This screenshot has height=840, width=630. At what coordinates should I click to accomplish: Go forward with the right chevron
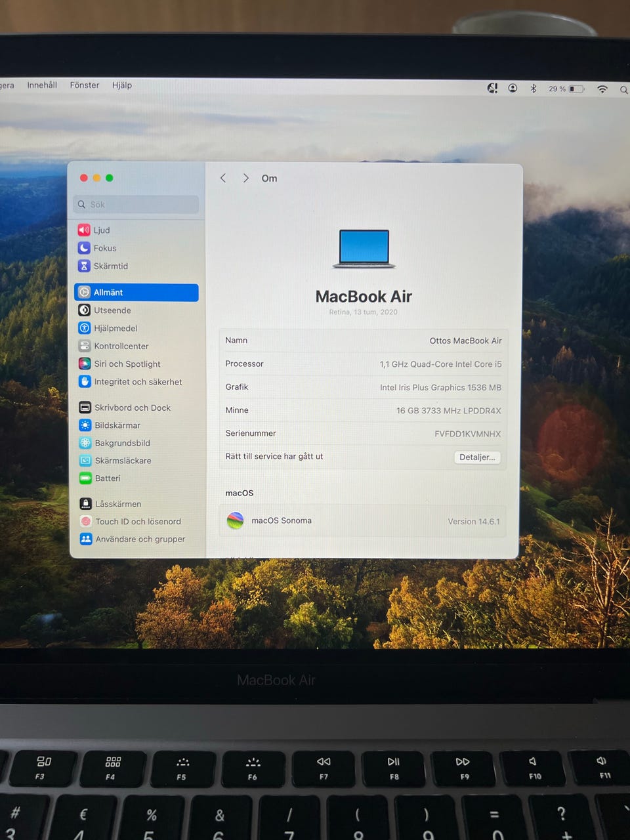click(x=245, y=178)
